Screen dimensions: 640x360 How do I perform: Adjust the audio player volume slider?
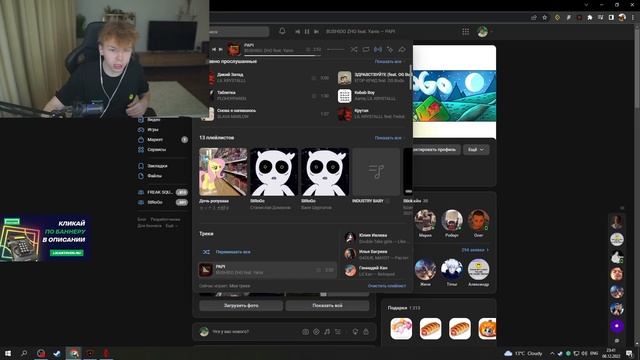[336, 49]
